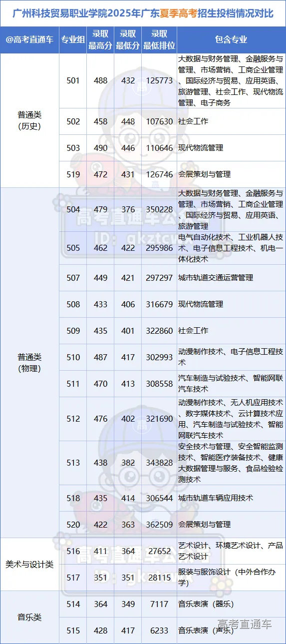Click group code 516

click(x=73, y=551)
